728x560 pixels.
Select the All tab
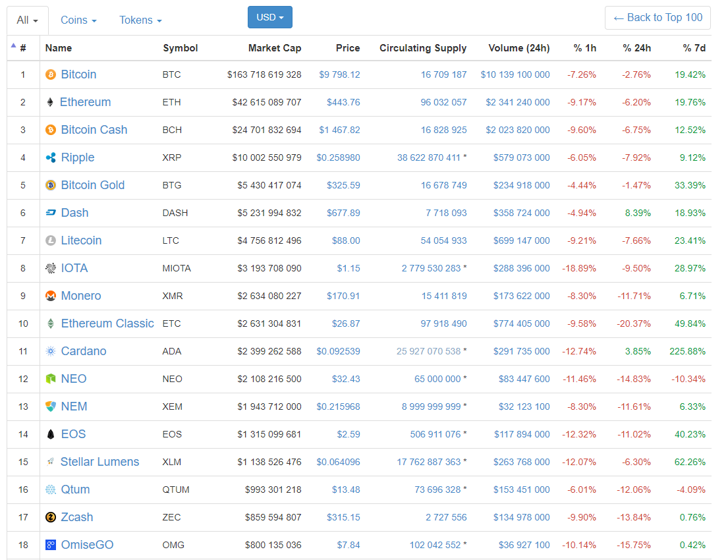click(27, 20)
